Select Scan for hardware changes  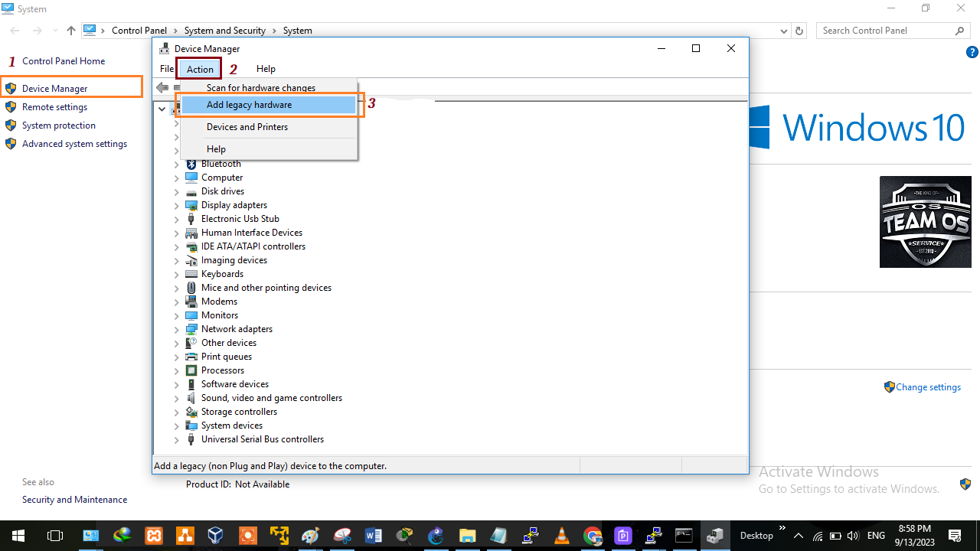click(260, 88)
